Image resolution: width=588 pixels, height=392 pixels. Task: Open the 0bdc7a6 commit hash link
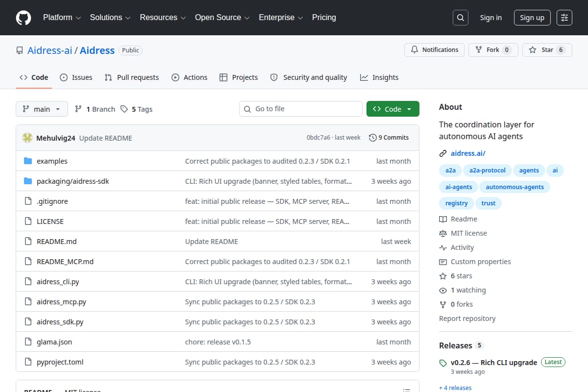click(318, 138)
